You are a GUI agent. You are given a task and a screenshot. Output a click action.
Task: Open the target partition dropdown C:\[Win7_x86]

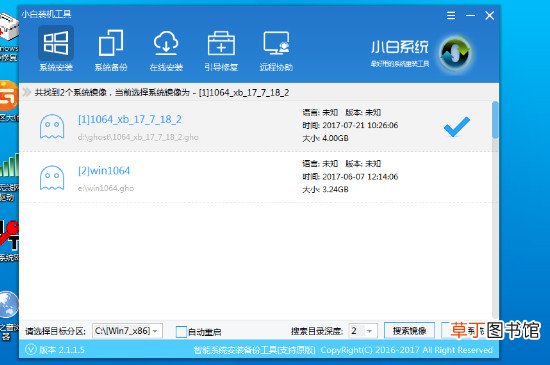(x=127, y=331)
